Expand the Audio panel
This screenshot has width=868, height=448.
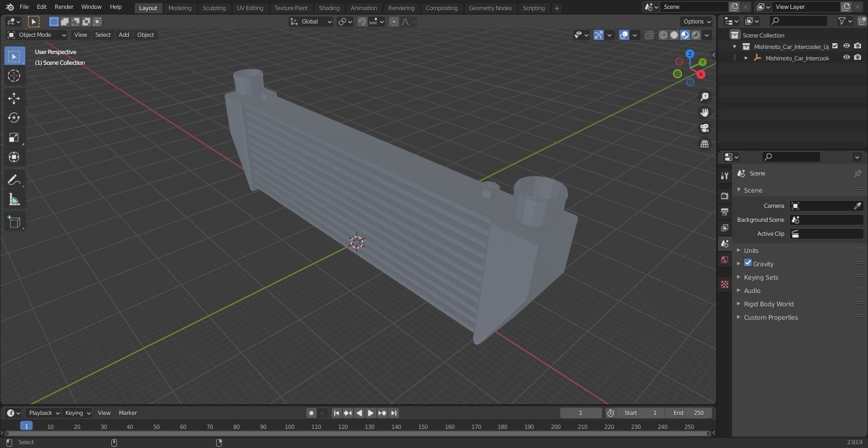pyautogui.click(x=752, y=290)
